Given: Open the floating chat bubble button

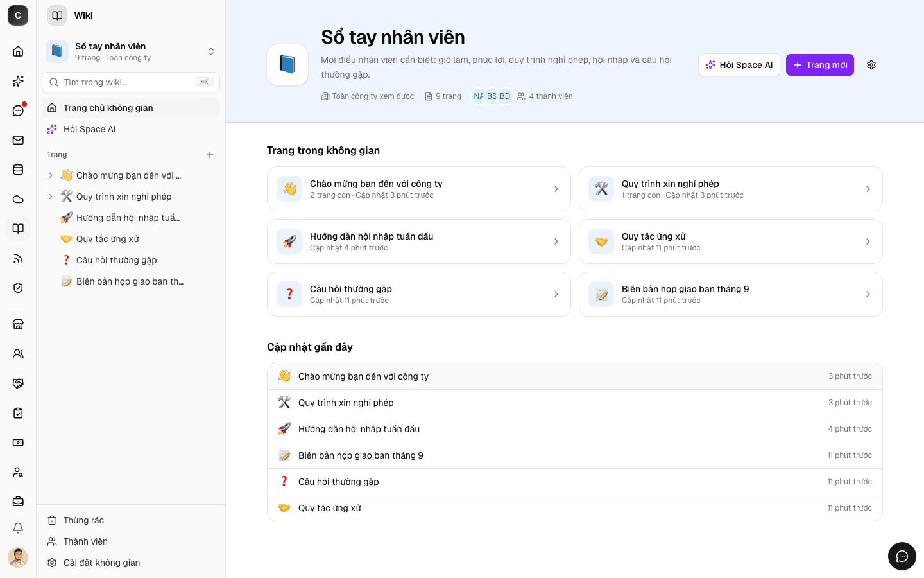Looking at the screenshot, I should tap(902, 556).
